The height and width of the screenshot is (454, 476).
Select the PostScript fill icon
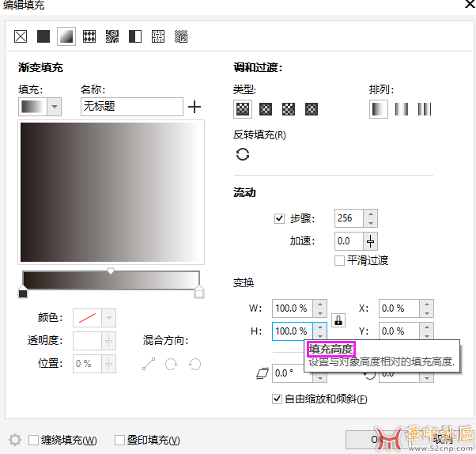[181, 36]
